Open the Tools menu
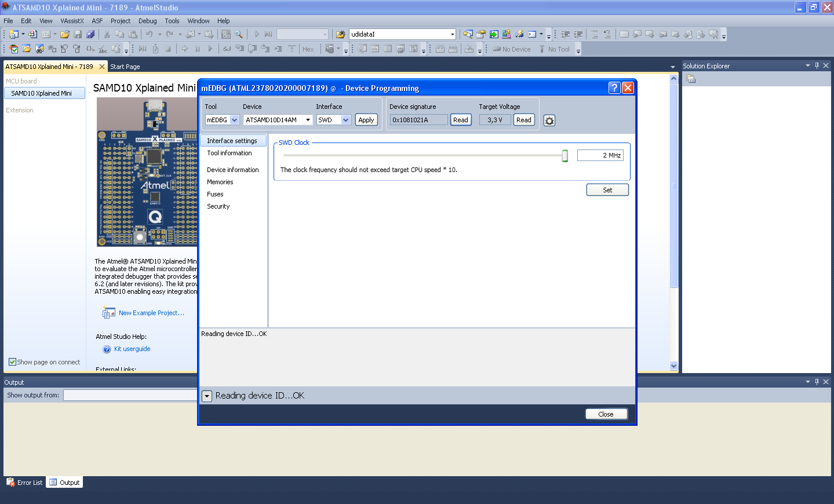The height and width of the screenshot is (504, 834). (172, 21)
